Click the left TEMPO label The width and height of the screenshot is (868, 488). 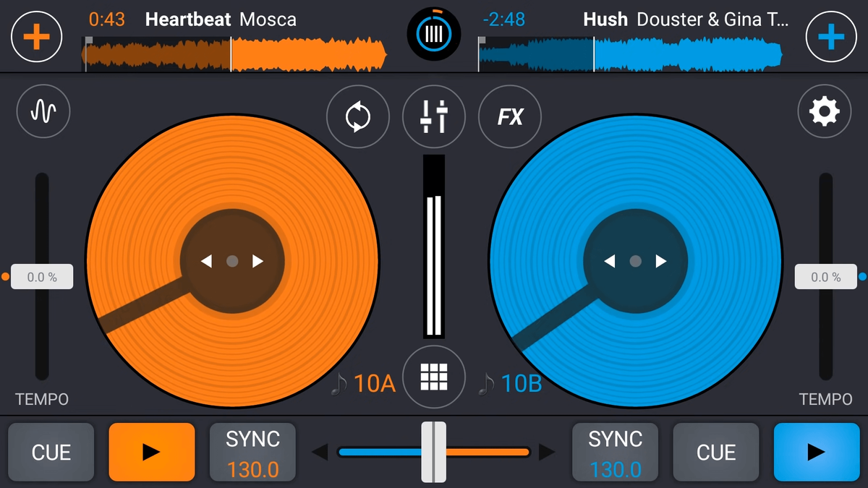point(42,399)
